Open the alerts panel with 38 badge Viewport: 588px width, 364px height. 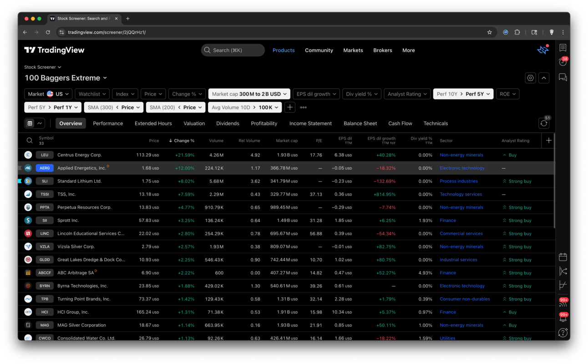563,62
